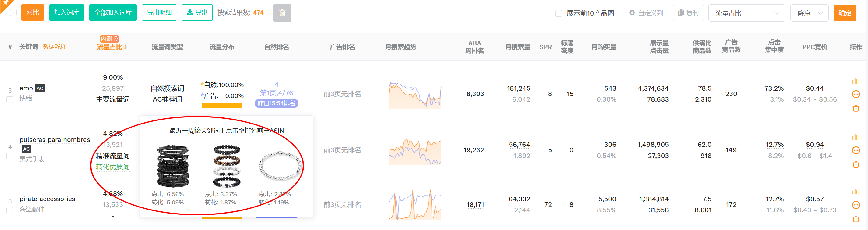Open bar chart icon for emo keyword
The height and width of the screenshot is (230, 868).
(855, 81)
